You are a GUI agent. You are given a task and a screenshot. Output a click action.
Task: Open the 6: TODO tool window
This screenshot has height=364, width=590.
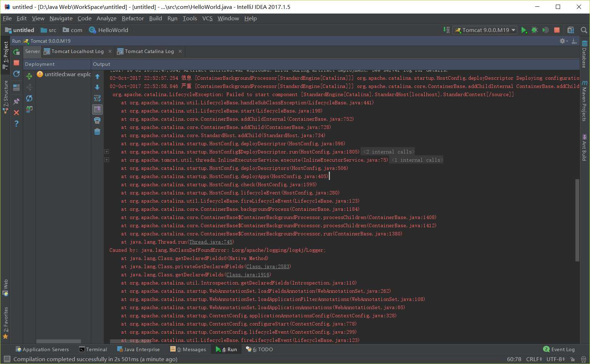coord(259,349)
